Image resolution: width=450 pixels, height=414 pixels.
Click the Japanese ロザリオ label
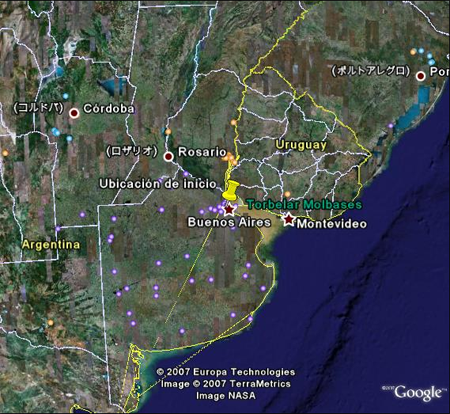point(131,151)
